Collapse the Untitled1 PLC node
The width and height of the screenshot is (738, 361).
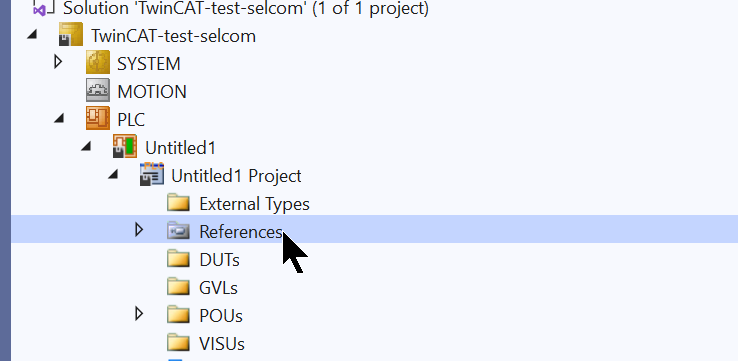click(86, 146)
